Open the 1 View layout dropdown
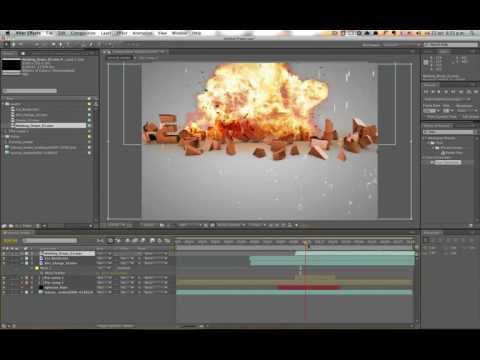 point(257,225)
